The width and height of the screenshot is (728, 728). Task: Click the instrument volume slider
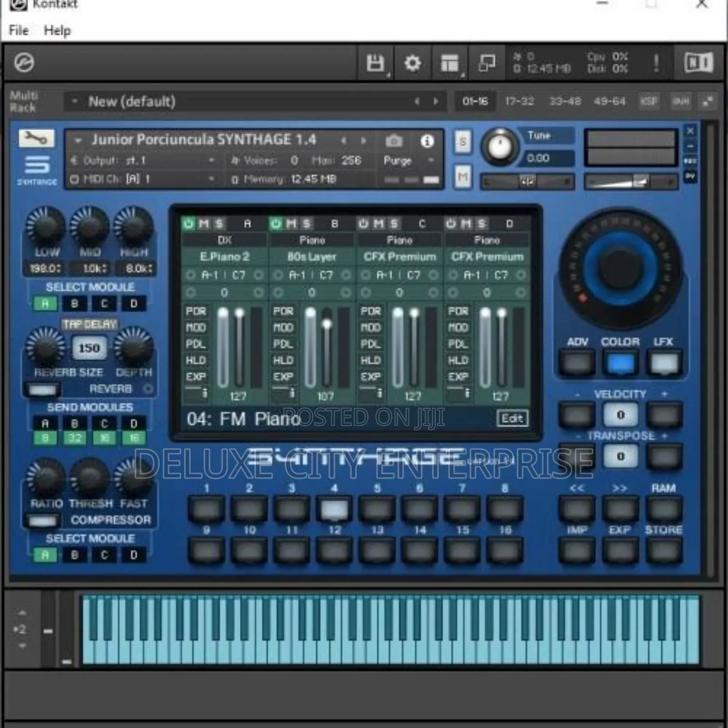click(x=631, y=182)
